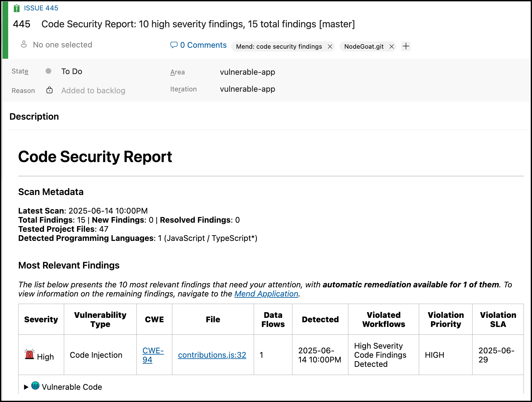The image size is (532, 402).
Task: Click the issue title text field
Action: coord(198,24)
